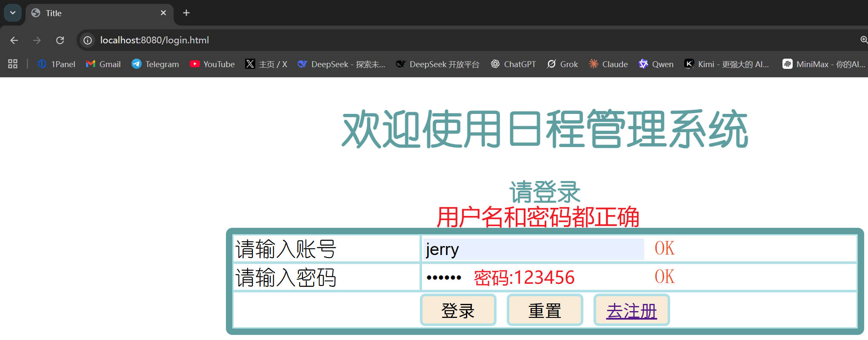Screen dimensions: 868x340
Task: Close the Title tab
Action: [163, 13]
